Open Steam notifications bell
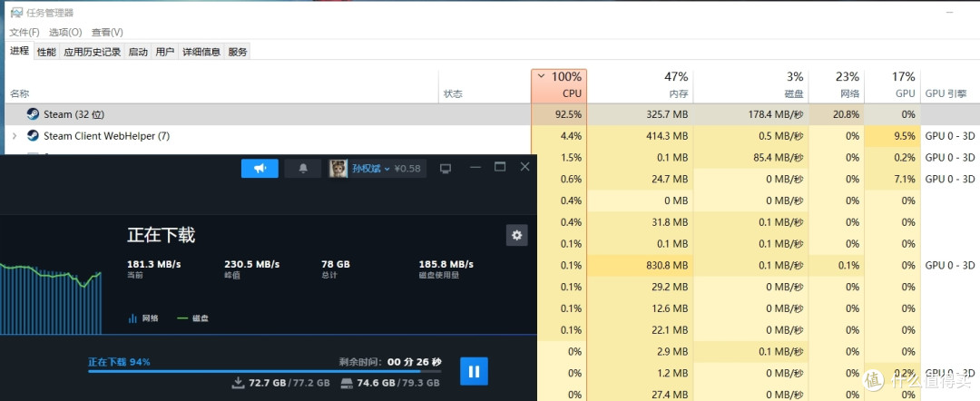 [x=303, y=169]
